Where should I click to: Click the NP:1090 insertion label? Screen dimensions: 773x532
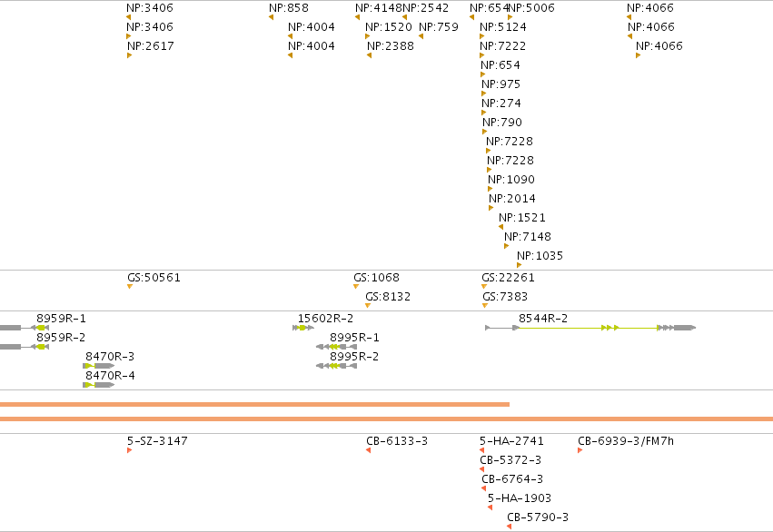(511, 180)
